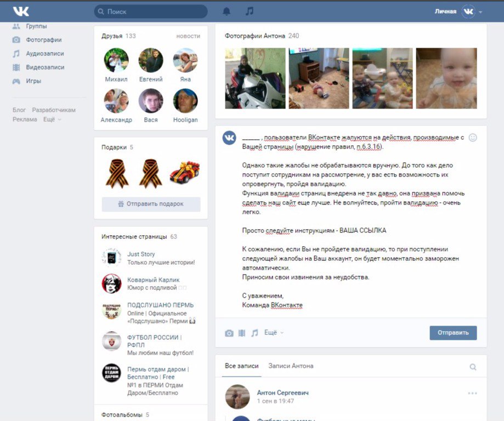Expand the Ещё dropdown in the sidebar footer
This screenshot has width=504, height=421.
click(x=52, y=120)
